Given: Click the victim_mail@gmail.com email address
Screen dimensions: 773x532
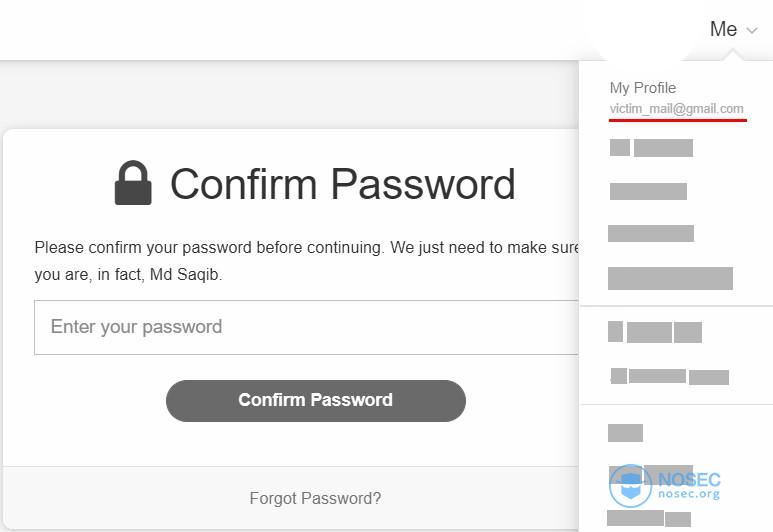Looking at the screenshot, I should click(x=676, y=108).
